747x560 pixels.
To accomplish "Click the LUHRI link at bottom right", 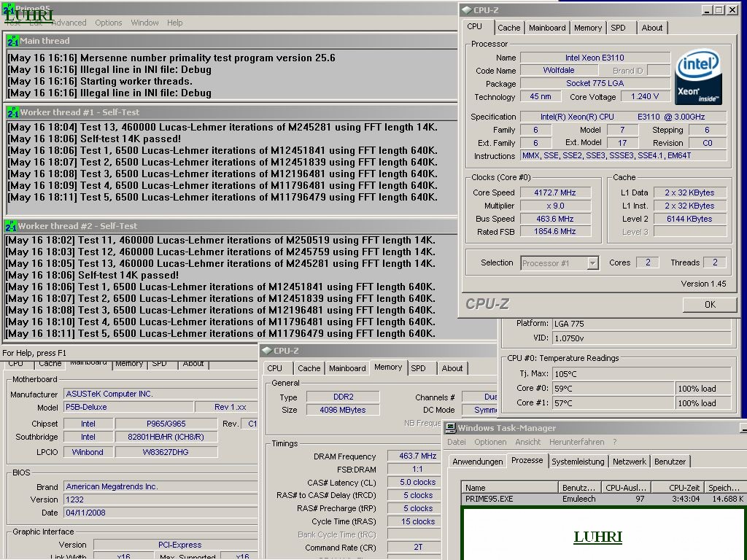I will (598, 537).
